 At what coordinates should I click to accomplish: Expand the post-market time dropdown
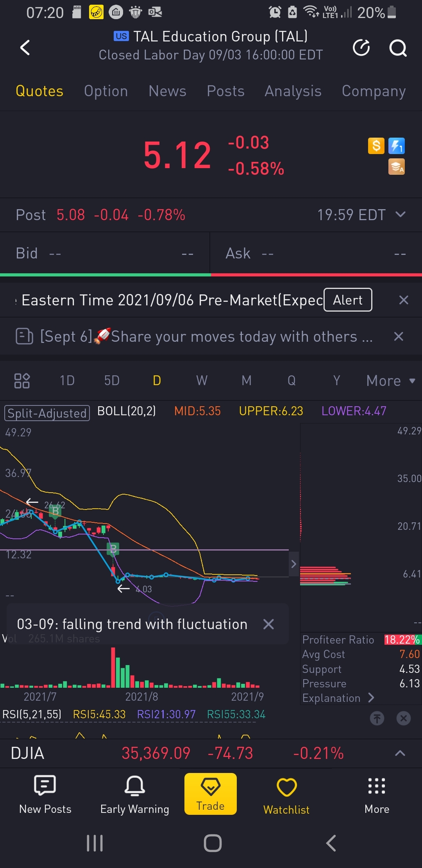pos(401,214)
